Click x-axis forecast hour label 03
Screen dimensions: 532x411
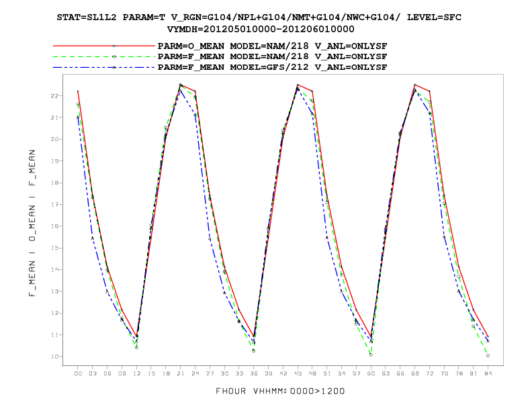point(92,373)
